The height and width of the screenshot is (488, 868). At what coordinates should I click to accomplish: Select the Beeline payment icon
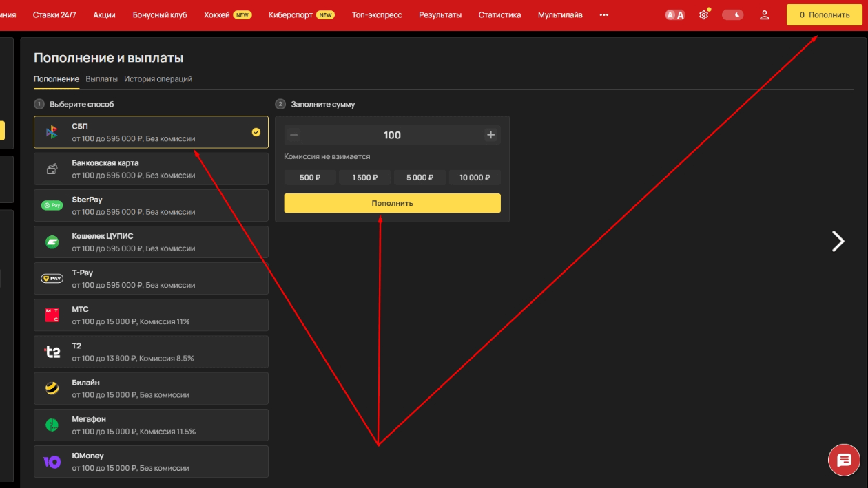click(52, 389)
